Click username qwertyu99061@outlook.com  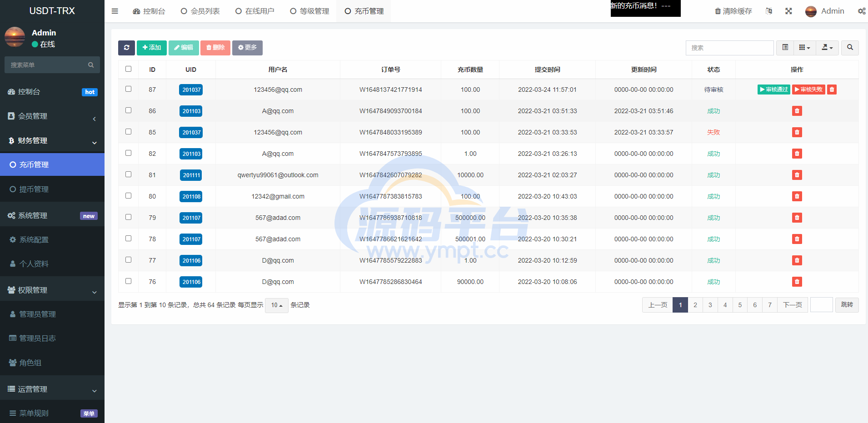tap(278, 175)
